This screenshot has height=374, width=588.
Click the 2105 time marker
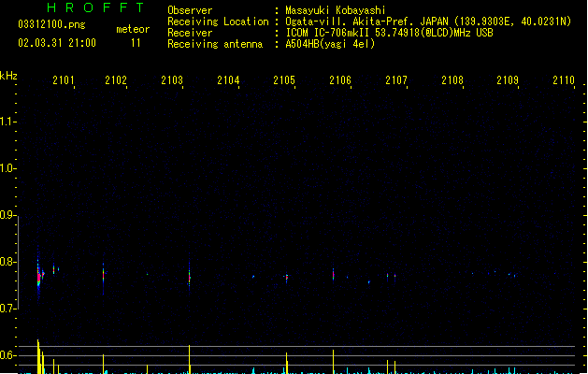tap(284, 80)
